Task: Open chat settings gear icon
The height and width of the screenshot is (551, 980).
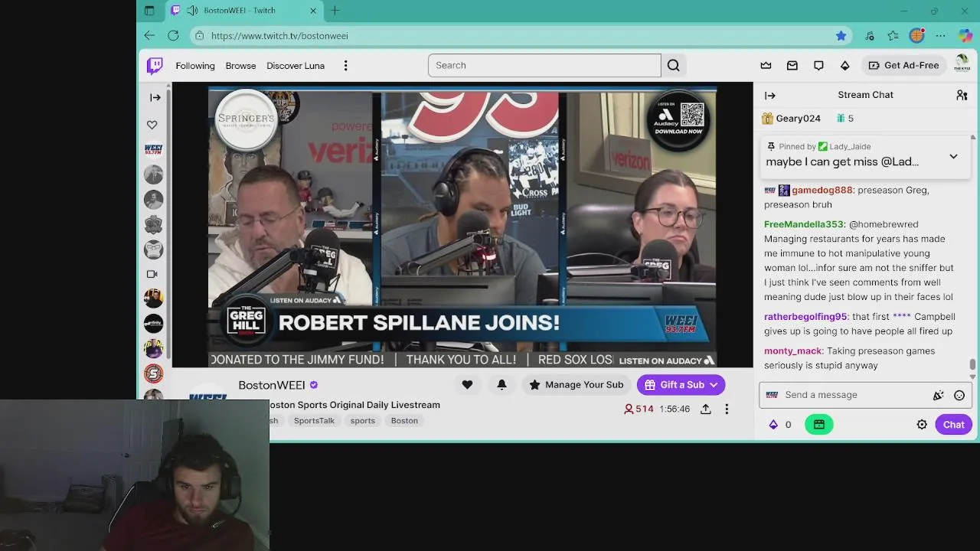Action: tap(922, 425)
